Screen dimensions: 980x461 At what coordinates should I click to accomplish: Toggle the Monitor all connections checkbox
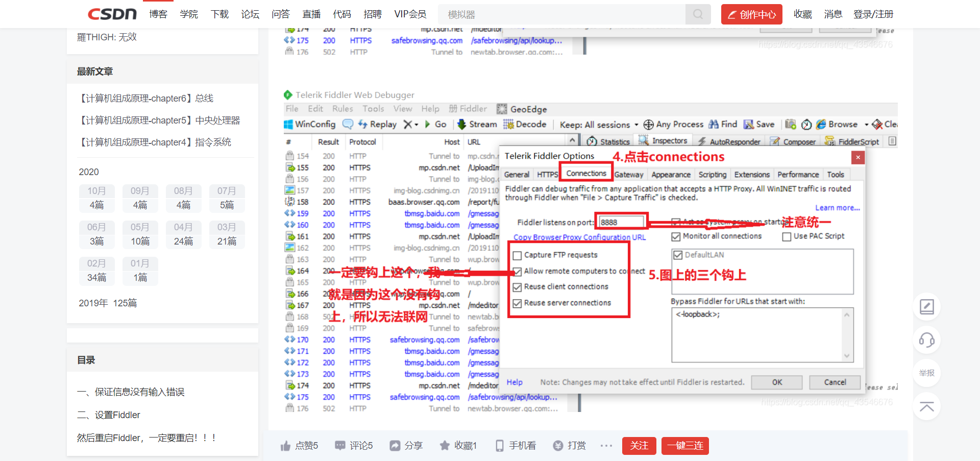pos(676,236)
